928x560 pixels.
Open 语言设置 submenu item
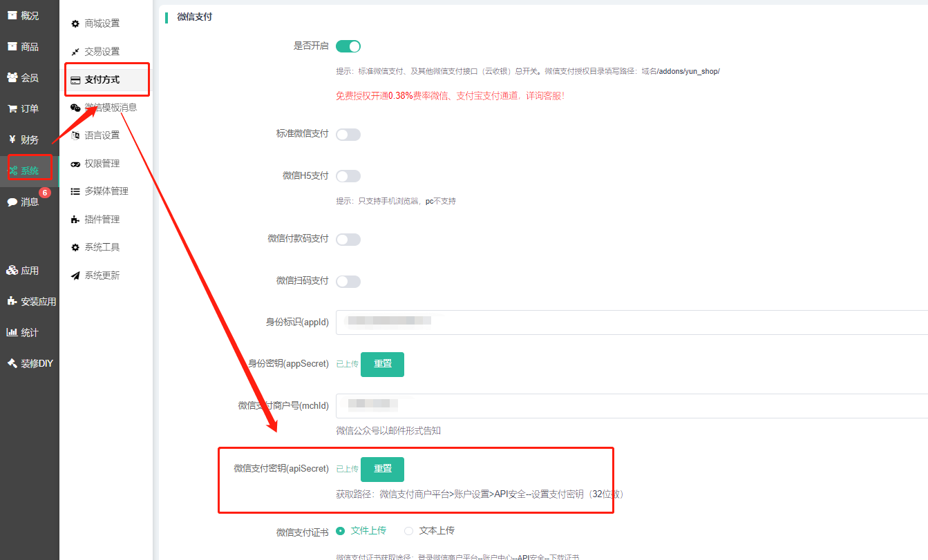coord(102,135)
